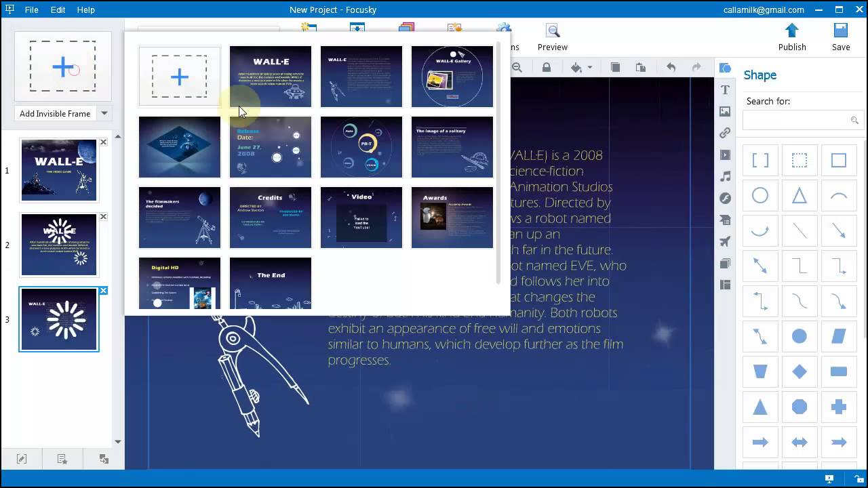Choose the Release Date frame in popup
The width and height of the screenshot is (868, 488).
point(271,147)
